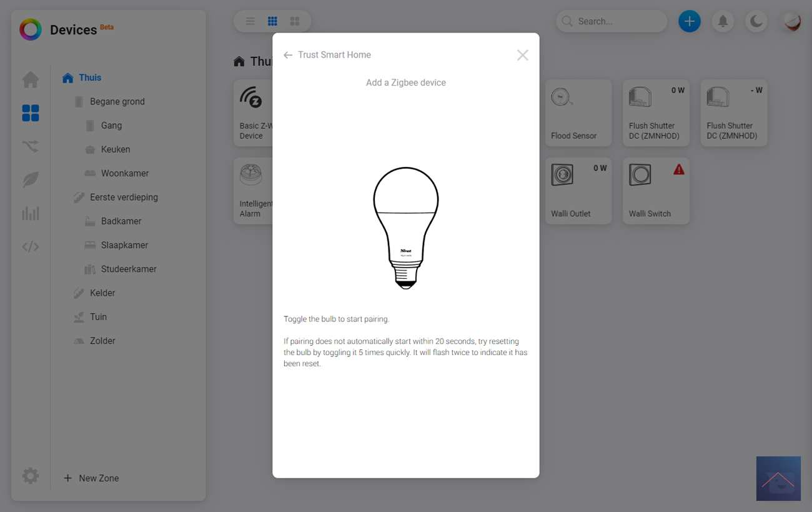Open the Devices grid section icon
812x512 pixels.
[31, 113]
